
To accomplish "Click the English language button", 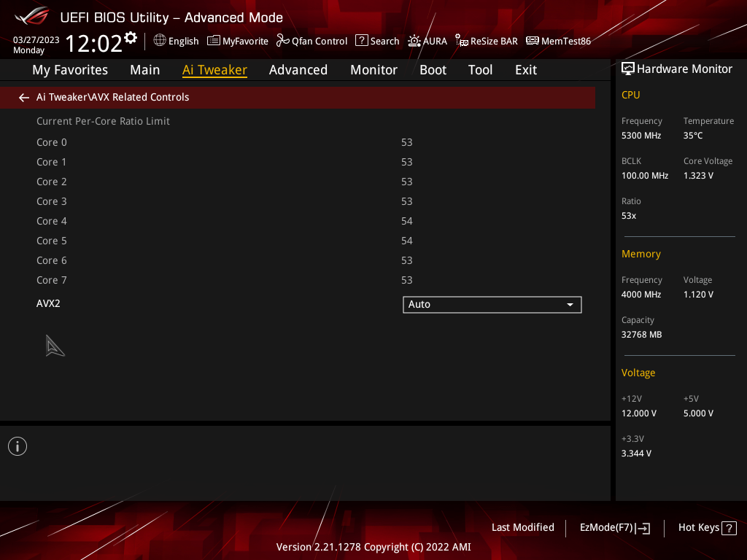I will point(183,42).
